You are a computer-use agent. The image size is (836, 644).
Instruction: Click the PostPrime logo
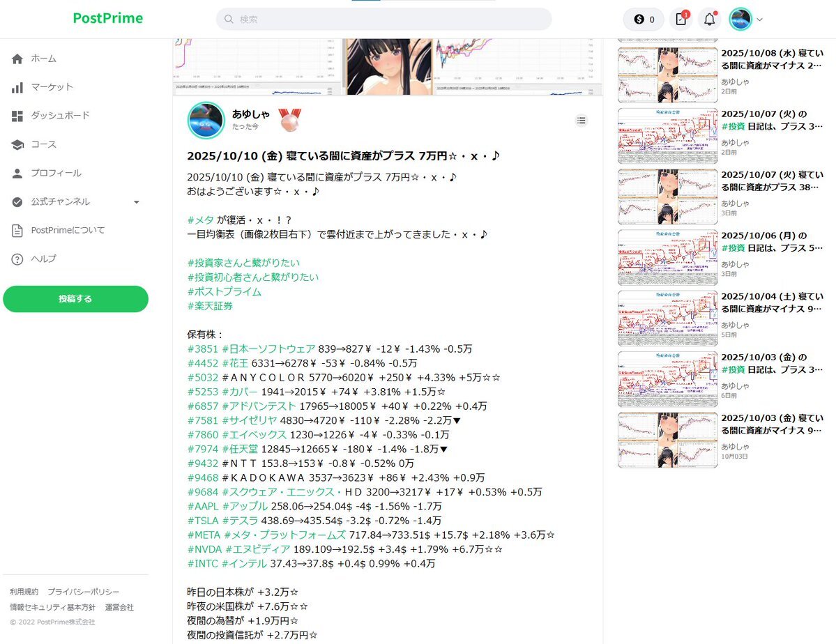pos(107,18)
